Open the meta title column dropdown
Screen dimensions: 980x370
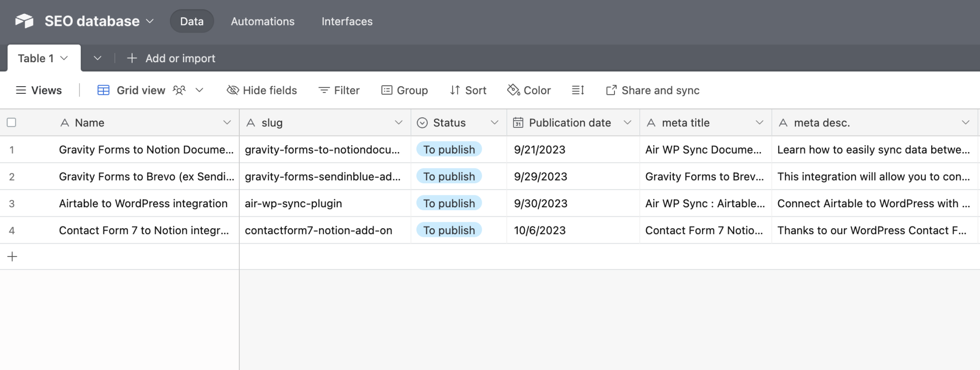click(x=759, y=123)
